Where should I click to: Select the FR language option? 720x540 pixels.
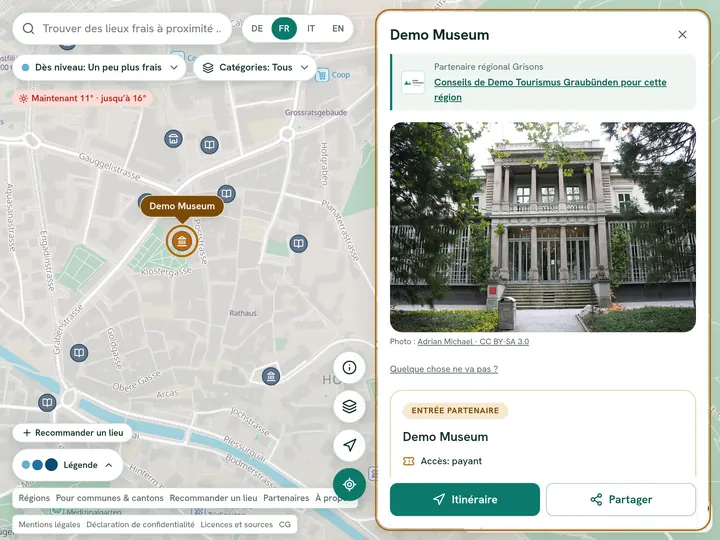point(284,28)
